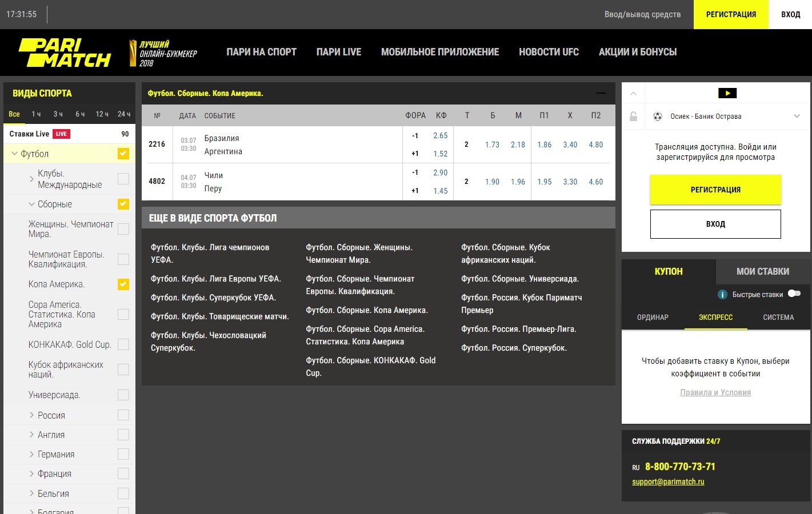
Task: Open Ввод/вывод средств link
Action: click(x=642, y=14)
